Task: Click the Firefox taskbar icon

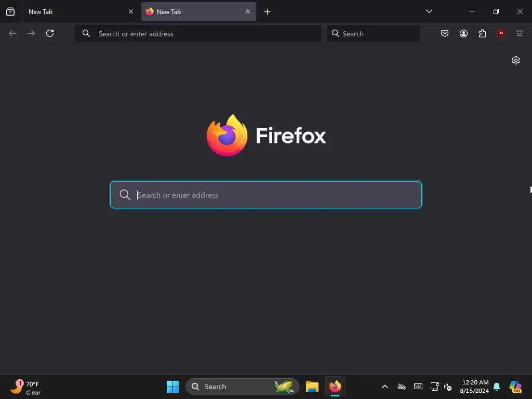Action: pos(335,387)
